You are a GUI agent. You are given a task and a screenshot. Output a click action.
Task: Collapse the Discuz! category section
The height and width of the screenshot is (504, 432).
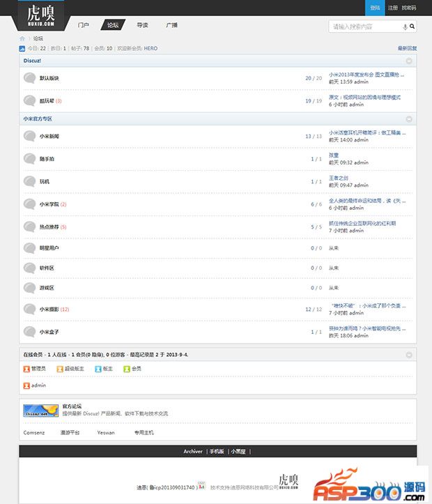(409, 61)
